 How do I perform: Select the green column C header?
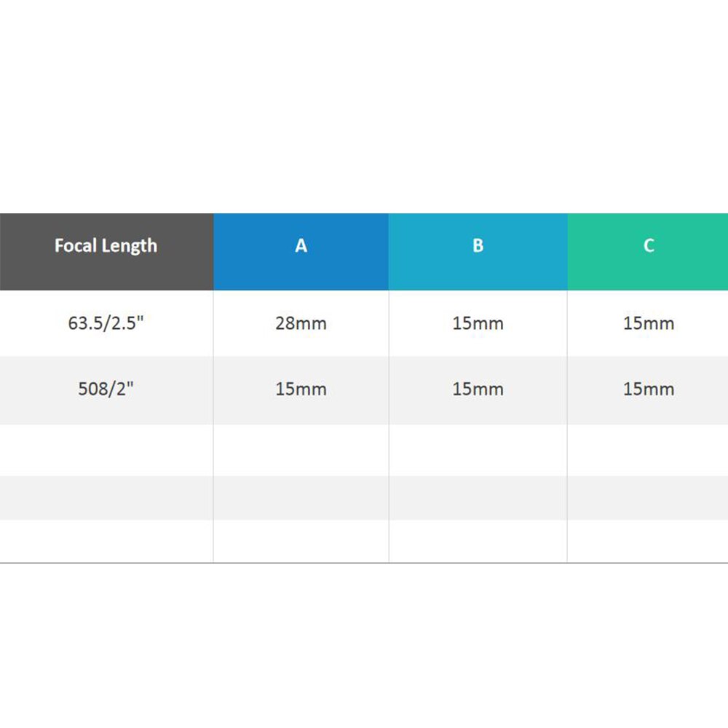648,252
